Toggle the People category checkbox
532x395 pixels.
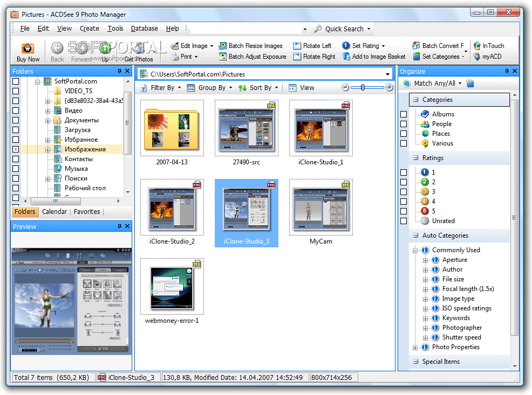pyautogui.click(x=404, y=124)
